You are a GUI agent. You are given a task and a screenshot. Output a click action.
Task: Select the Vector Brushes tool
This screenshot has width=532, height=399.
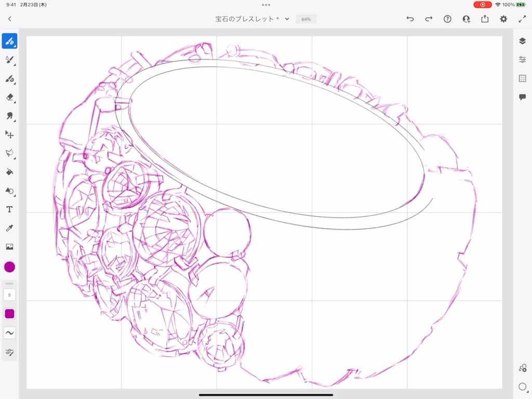pyautogui.click(x=9, y=79)
